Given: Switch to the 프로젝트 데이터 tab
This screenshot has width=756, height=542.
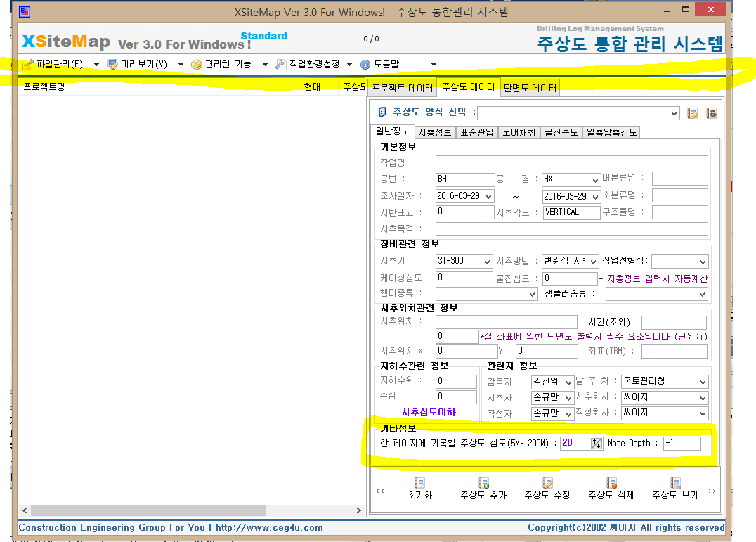Looking at the screenshot, I should (x=402, y=89).
